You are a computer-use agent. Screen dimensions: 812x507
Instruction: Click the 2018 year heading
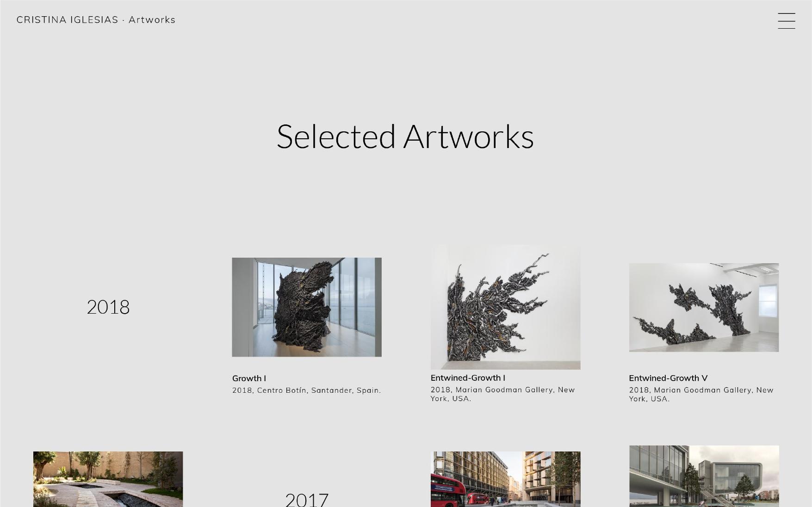coord(108,307)
